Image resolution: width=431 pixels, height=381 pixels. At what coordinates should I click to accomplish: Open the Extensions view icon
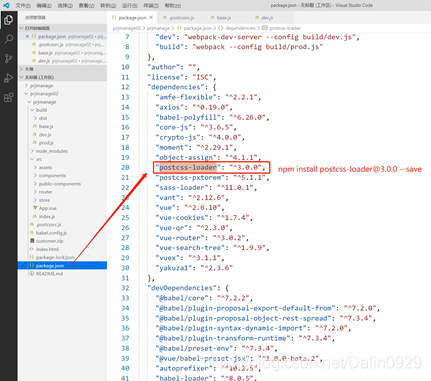pos(8,97)
